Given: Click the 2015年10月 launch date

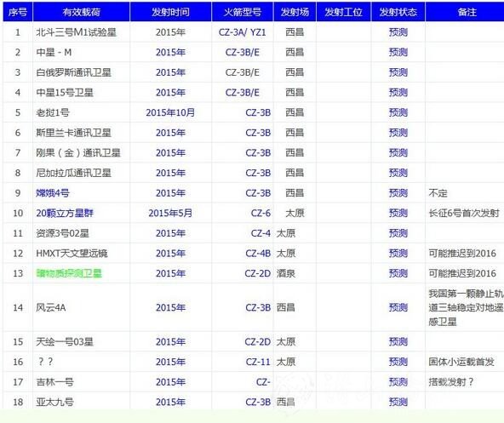Looking at the screenshot, I should (170, 112).
